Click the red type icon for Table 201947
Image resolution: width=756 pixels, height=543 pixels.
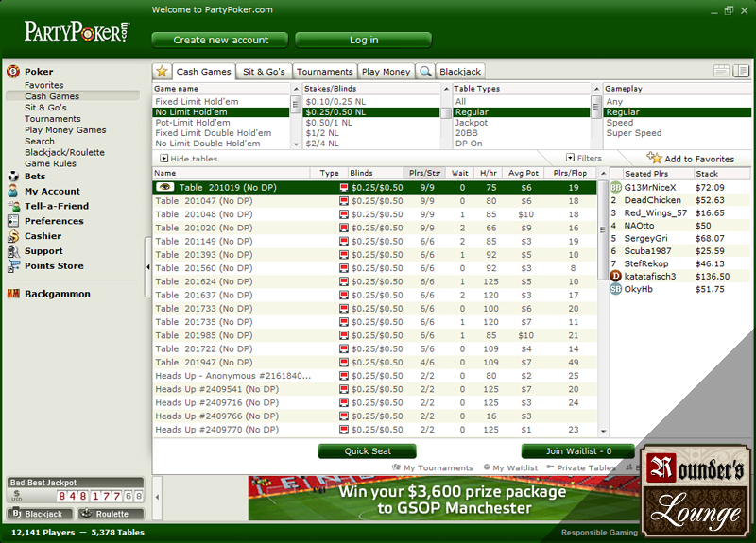coord(344,363)
